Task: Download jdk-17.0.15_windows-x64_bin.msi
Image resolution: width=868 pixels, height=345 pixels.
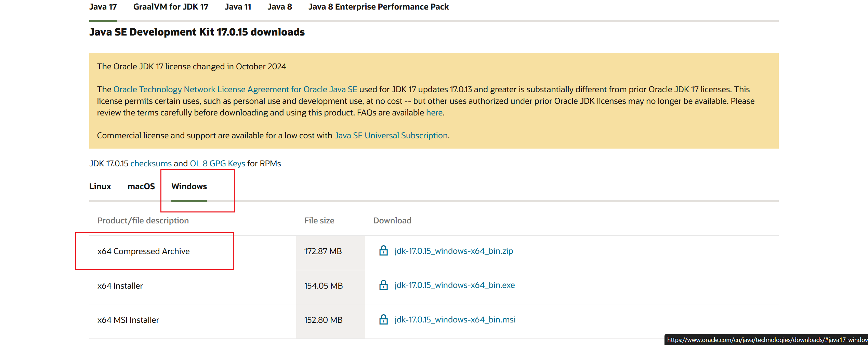Action: (x=455, y=320)
